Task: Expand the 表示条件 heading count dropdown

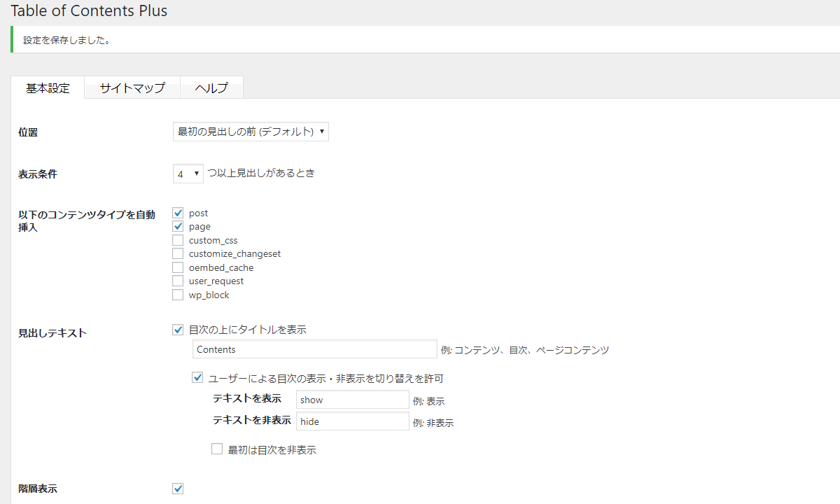Action: (188, 174)
